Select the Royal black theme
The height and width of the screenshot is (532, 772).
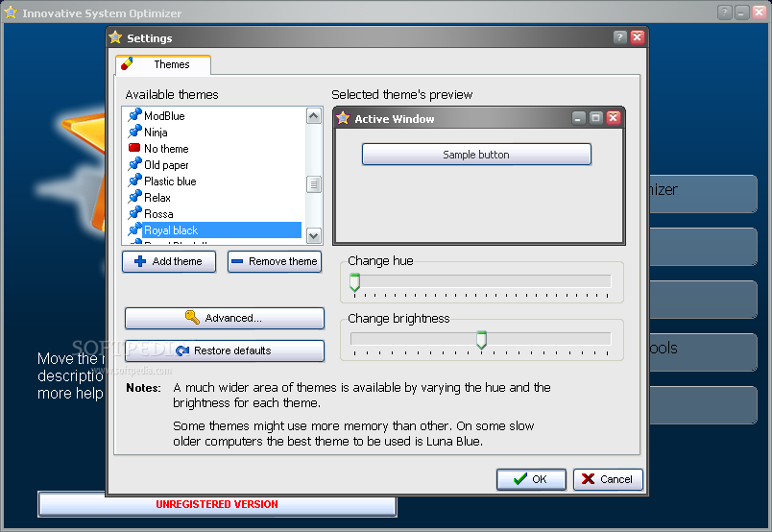pyautogui.click(x=222, y=230)
